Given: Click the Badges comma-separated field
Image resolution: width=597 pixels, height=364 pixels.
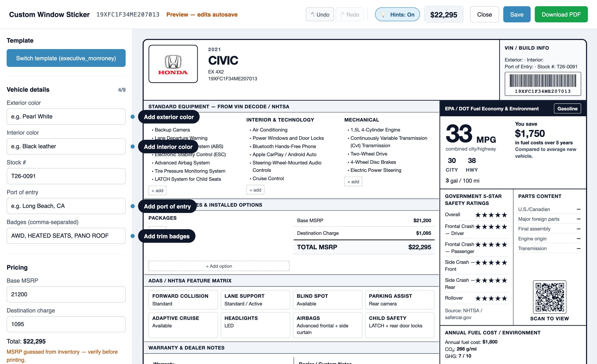Looking at the screenshot, I should point(66,236).
